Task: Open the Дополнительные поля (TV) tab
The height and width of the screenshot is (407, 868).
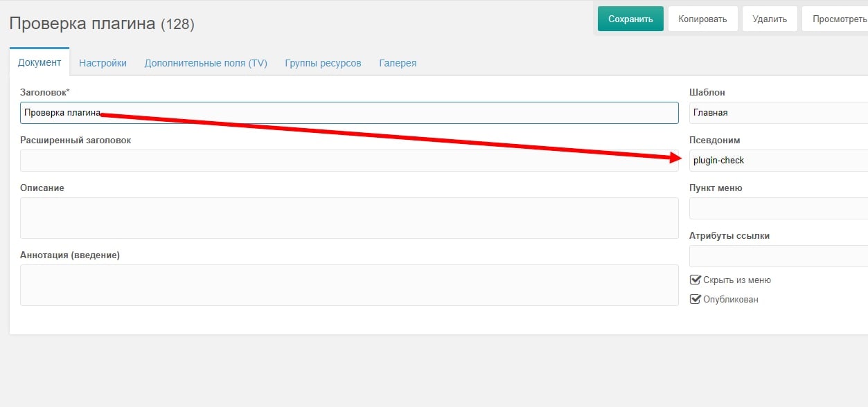Action: click(x=206, y=63)
